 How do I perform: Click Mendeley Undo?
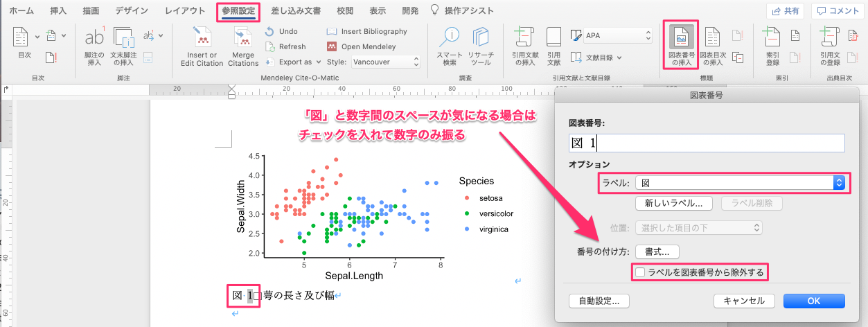click(281, 31)
